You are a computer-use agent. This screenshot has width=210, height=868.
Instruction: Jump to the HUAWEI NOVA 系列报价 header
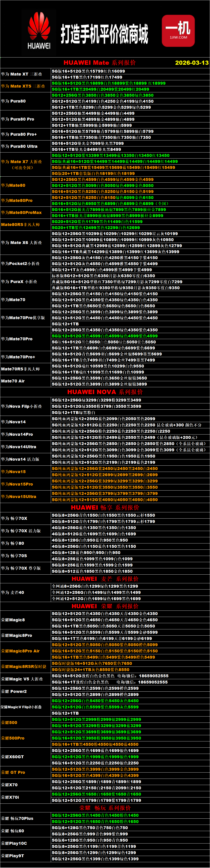point(105,392)
